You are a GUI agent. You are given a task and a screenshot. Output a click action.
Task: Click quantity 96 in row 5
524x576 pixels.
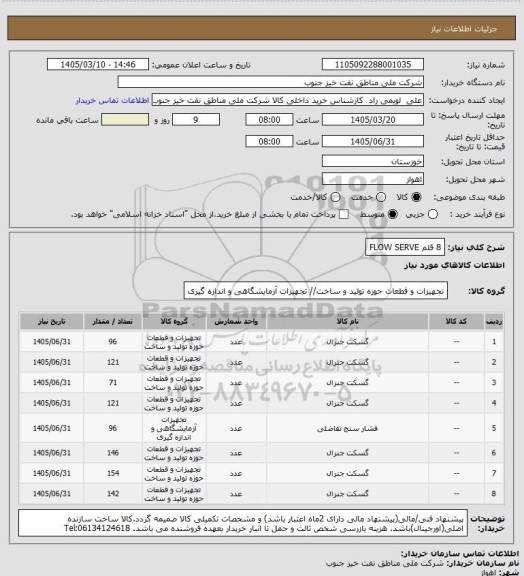click(x=112, y=428)
